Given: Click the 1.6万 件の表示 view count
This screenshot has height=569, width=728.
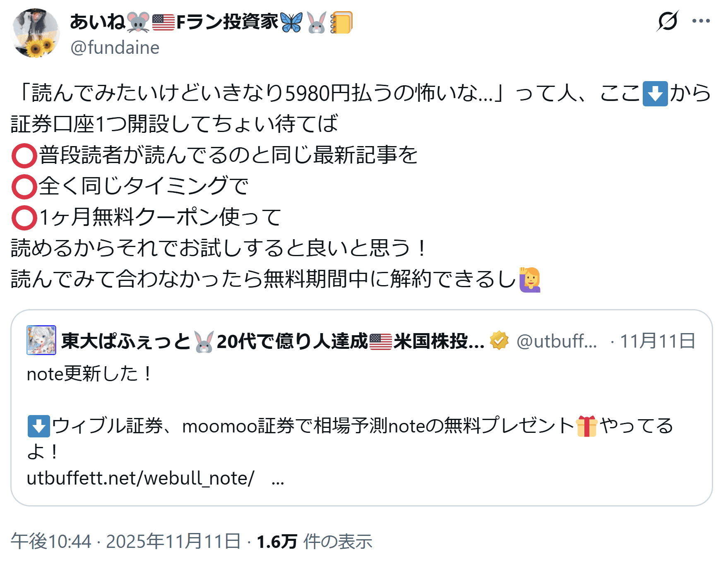Looking at the screenshot, I should (x=315, y=541).
